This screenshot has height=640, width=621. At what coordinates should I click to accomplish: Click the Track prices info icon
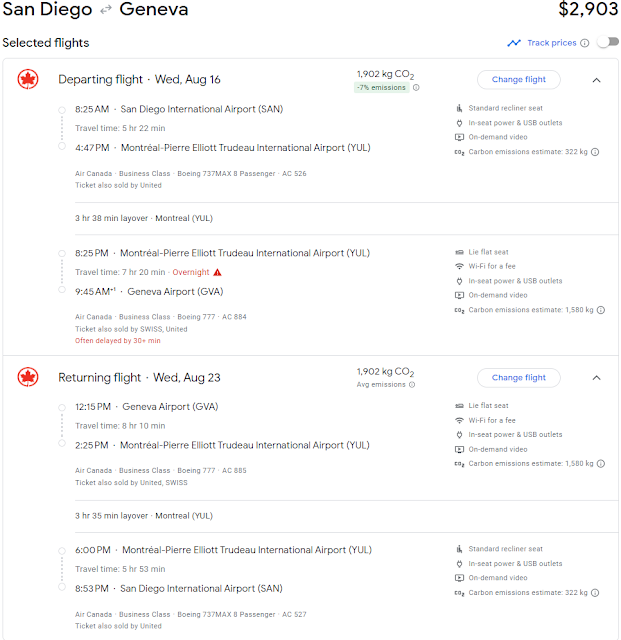click(x=585, y=43)
